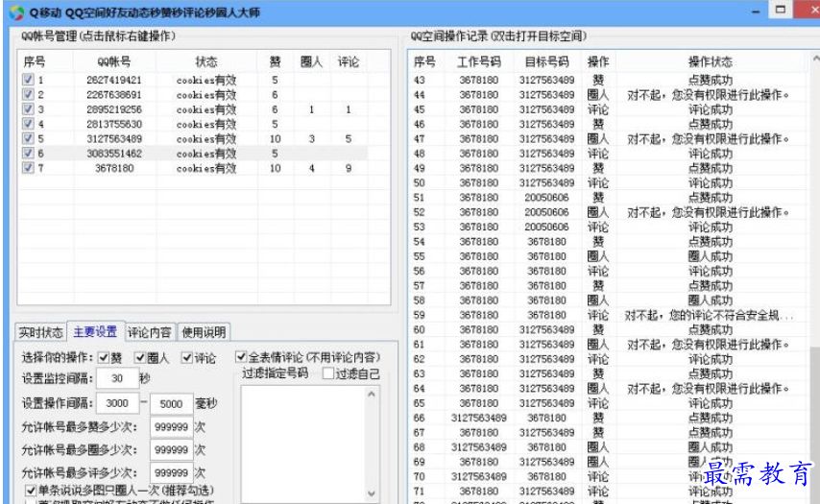
Task: Click the 赞 column header in accounts list
Action: tap(275, 61)
